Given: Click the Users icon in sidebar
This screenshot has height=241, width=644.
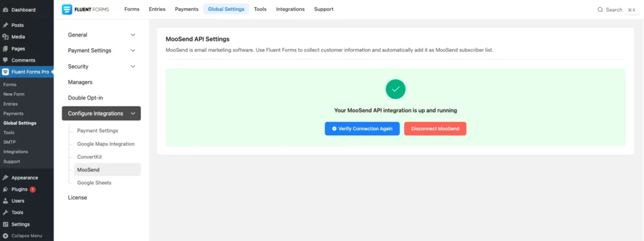Looking at the screenshot, I should tap(5, 201).
